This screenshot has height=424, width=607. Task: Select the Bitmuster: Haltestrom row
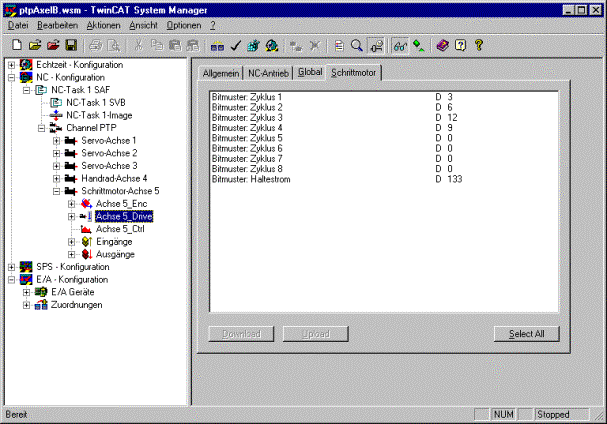pos(383,179)
